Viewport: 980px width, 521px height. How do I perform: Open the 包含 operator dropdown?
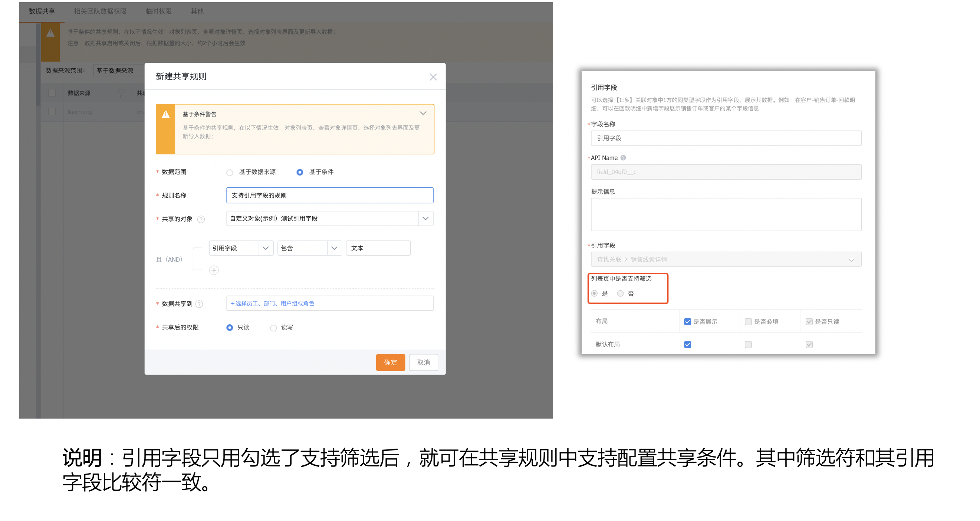click(x=310, y=249)
